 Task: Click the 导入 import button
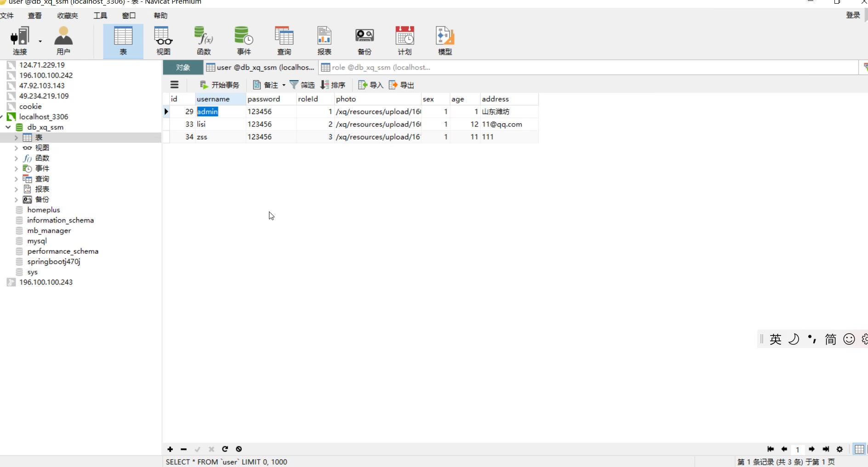[x=371, y=85]
